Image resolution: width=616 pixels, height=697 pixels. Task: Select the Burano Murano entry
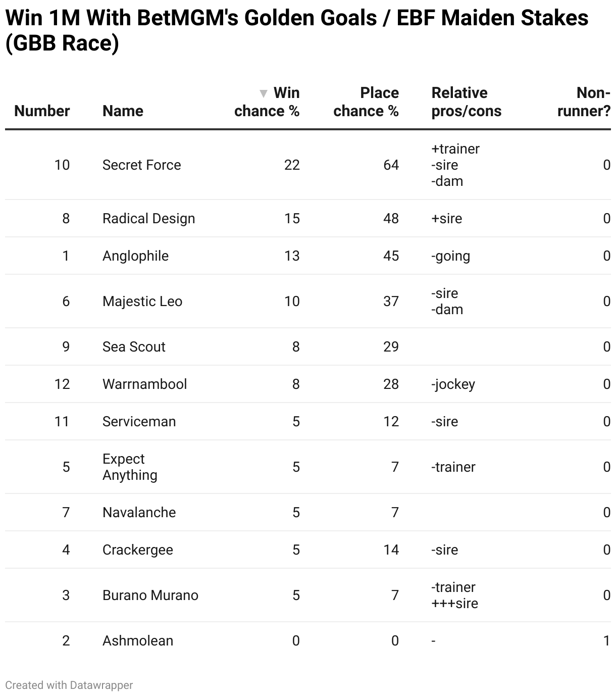[150, 595]
